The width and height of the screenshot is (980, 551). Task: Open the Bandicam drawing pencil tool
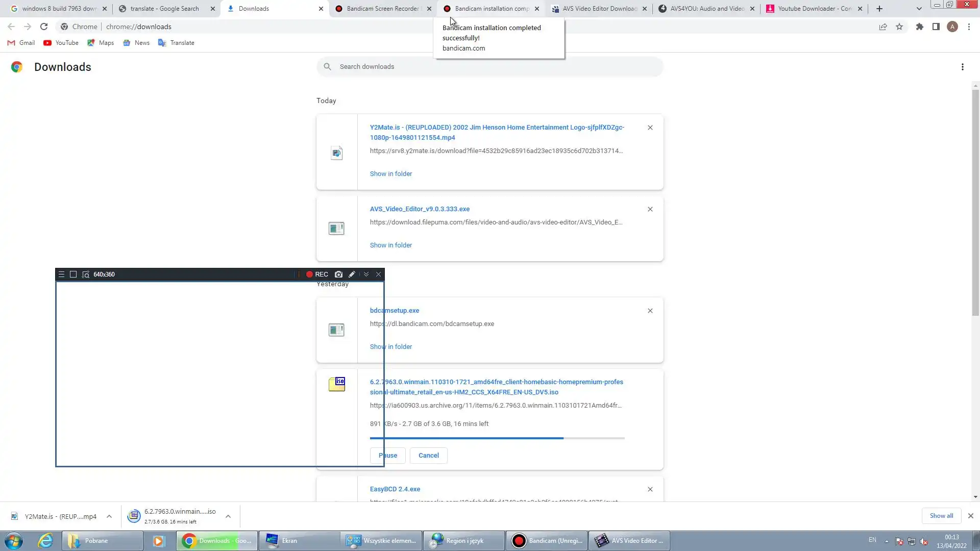(352, 274)
